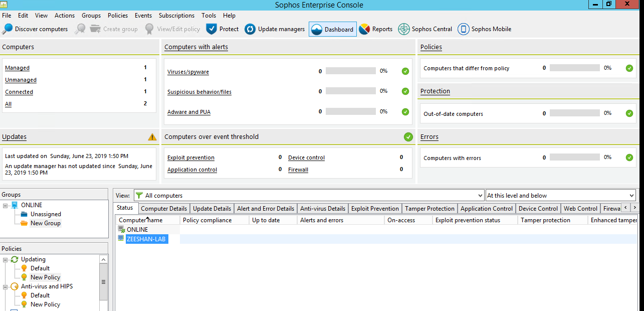Open the Subscriptions menu
The image size is (644, 311).
[x=176, y=16]
